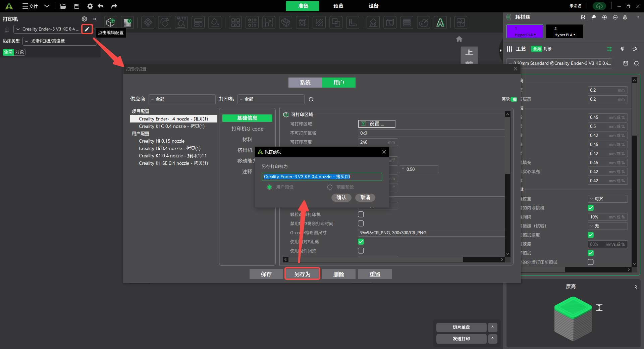Click the redo arrow icon
Screen dimensions: 644x349
114,6
